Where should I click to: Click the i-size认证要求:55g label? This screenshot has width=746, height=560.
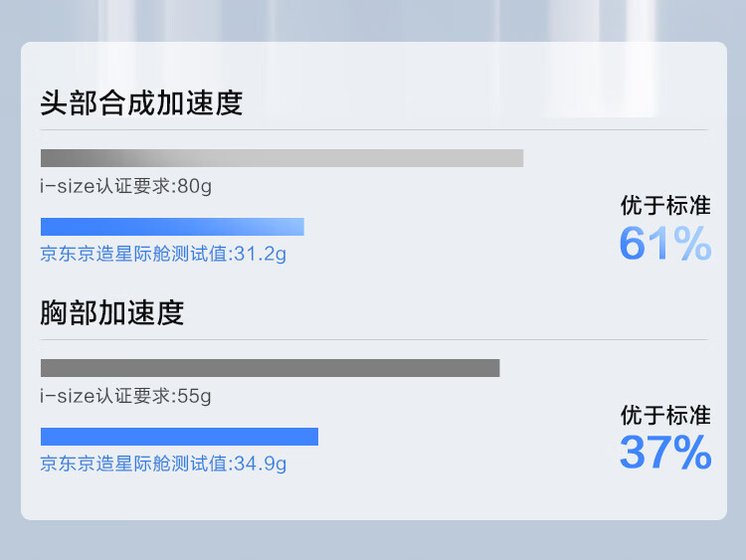(x=125, y=396)
